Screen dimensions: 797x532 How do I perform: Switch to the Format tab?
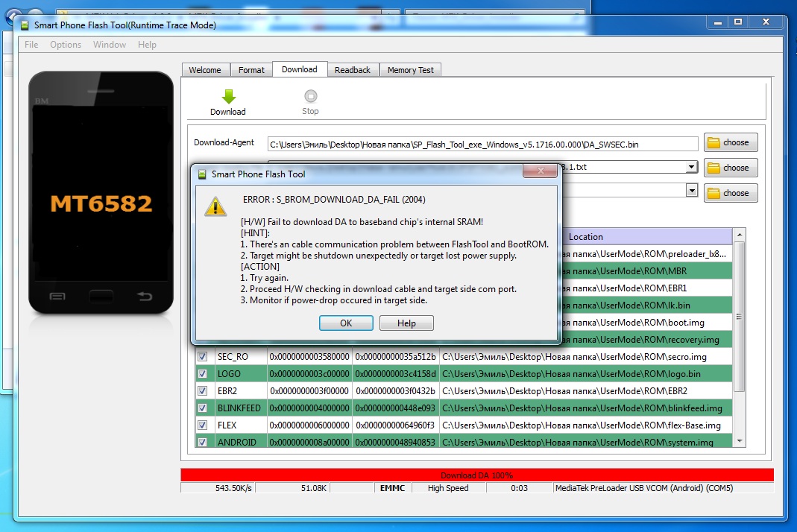pos(251,70)
